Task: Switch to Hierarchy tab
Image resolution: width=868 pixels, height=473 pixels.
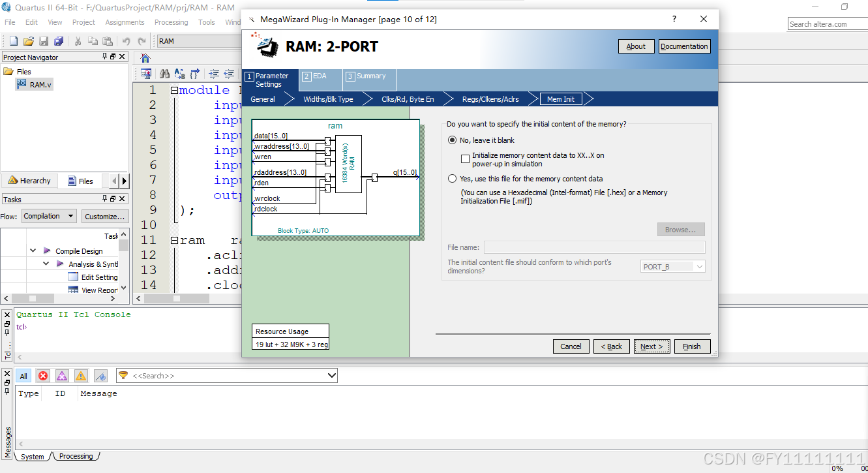Action: pos(29,181)
